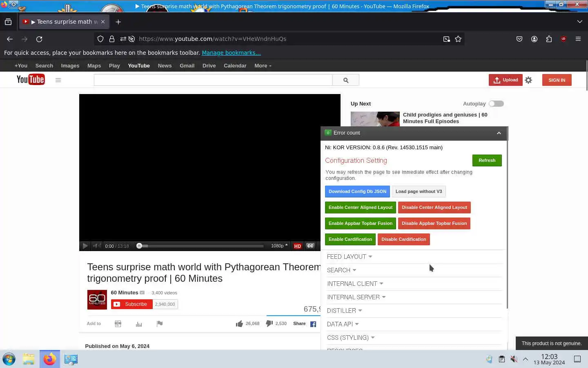Click Enable Cardification

pos(350,239)
